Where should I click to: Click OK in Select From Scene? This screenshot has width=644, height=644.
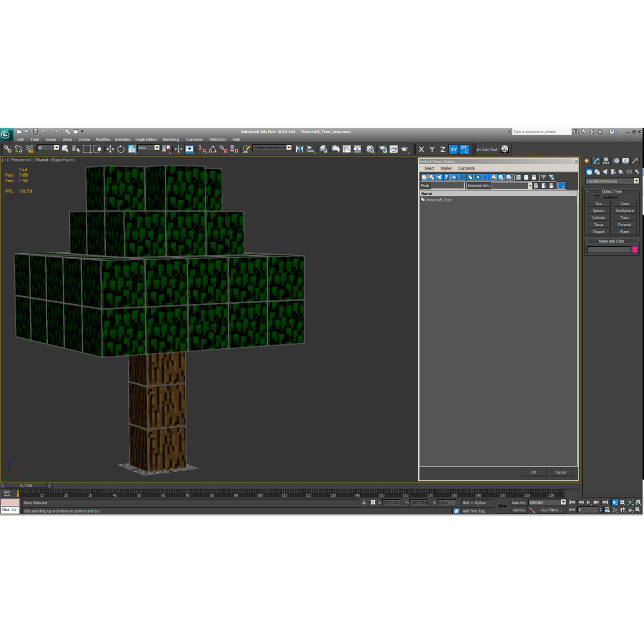534,472
